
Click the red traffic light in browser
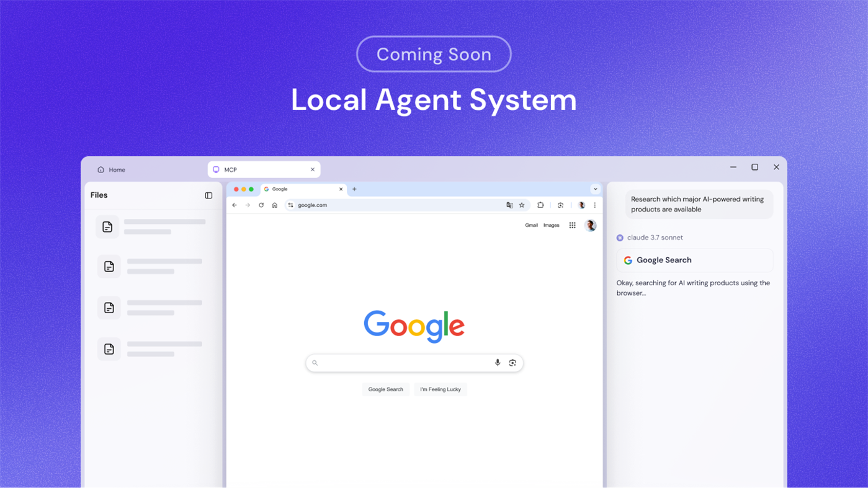(x=236, y=189)
